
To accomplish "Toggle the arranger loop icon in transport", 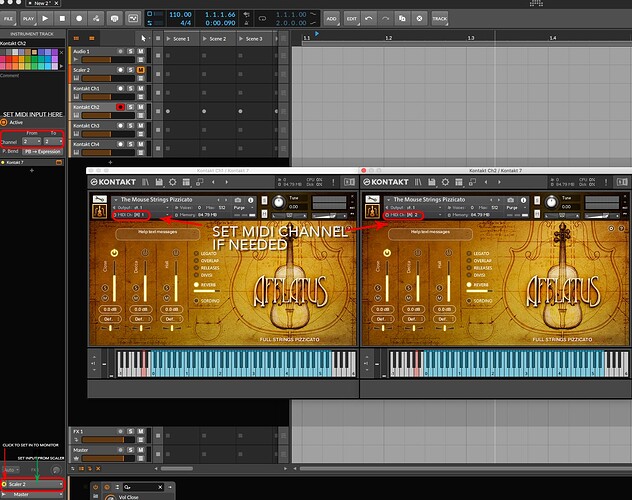I will pos(262,19).
